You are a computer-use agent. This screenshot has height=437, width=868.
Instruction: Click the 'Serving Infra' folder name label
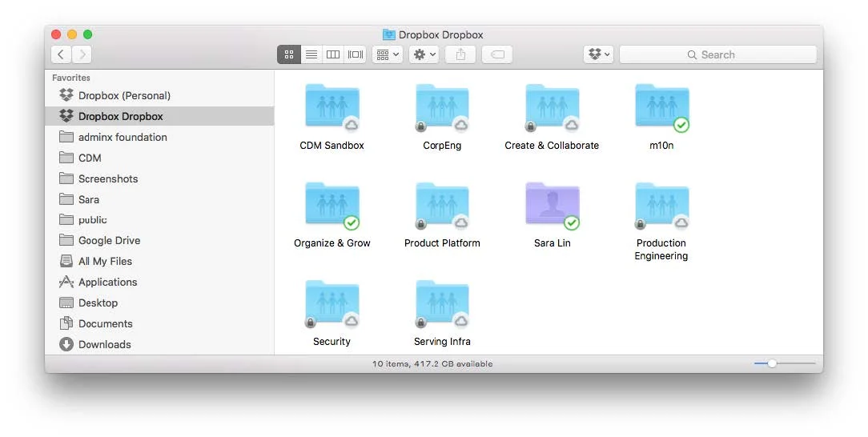click(x=442, y=341)
